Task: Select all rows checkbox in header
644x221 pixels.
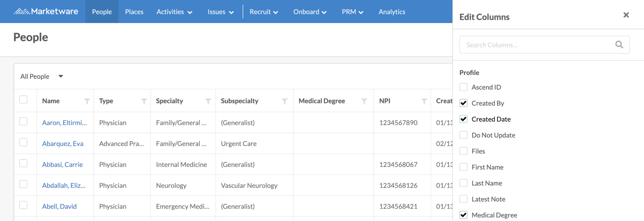Action: coord(23,100)
